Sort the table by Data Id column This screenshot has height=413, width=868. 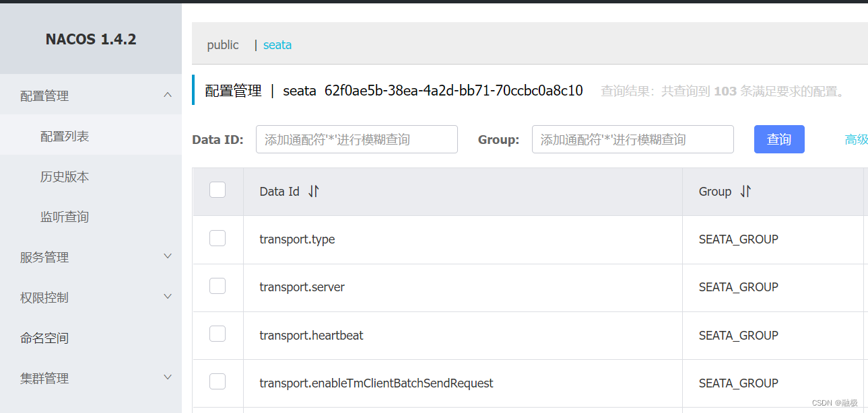click(313, 191)
